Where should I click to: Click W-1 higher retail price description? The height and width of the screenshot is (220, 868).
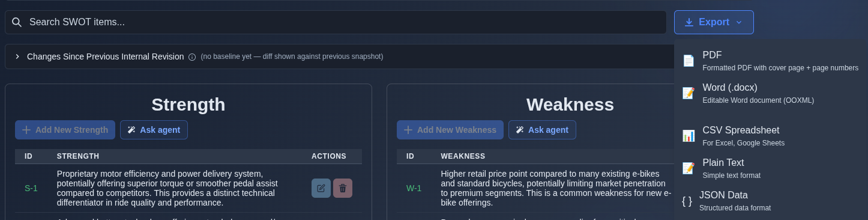[556, 188]
